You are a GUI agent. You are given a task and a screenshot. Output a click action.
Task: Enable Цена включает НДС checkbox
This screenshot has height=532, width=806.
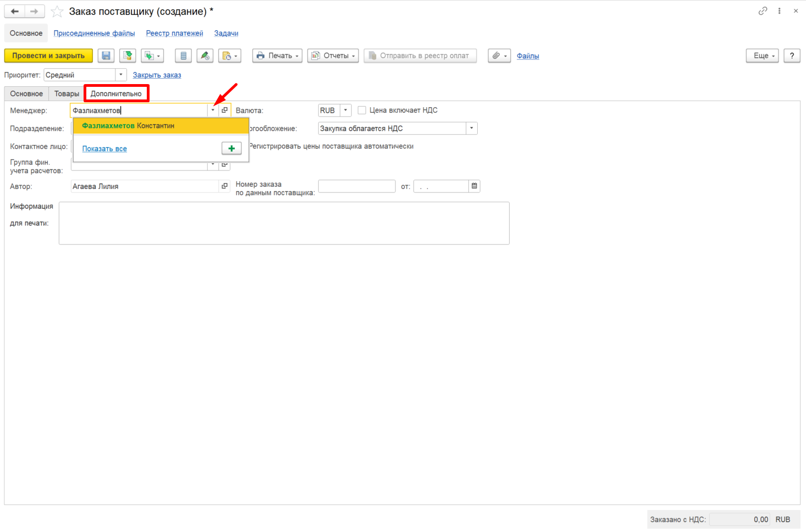click(x=362, y=110)
